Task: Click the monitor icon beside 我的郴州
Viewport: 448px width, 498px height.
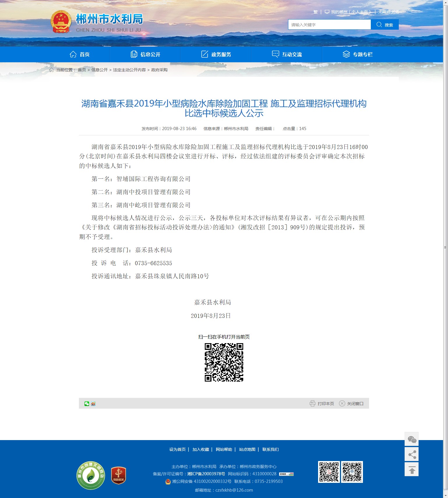Action: pyautogui.click(x=327, y=12)
